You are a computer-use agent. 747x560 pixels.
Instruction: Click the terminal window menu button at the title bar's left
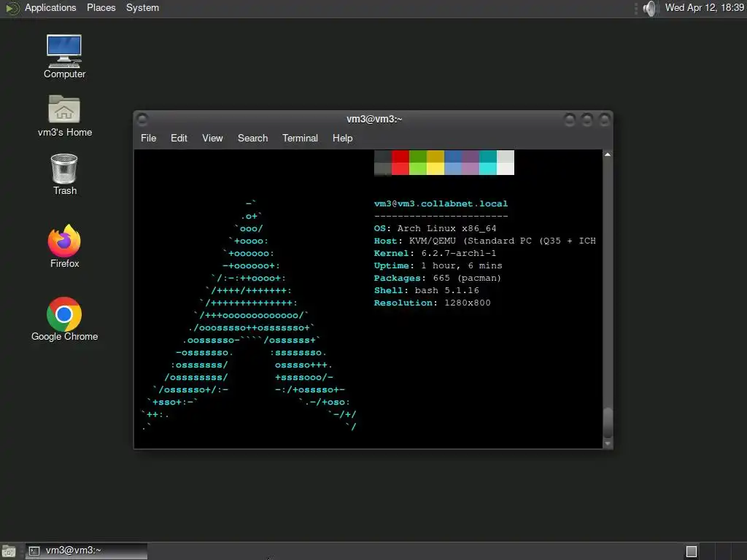pyautogui.click(x=142, y=119)
